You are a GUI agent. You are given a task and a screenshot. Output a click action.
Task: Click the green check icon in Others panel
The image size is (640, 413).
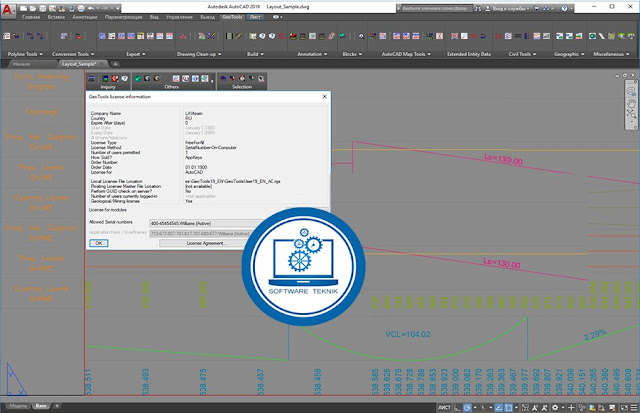(138, 78)
